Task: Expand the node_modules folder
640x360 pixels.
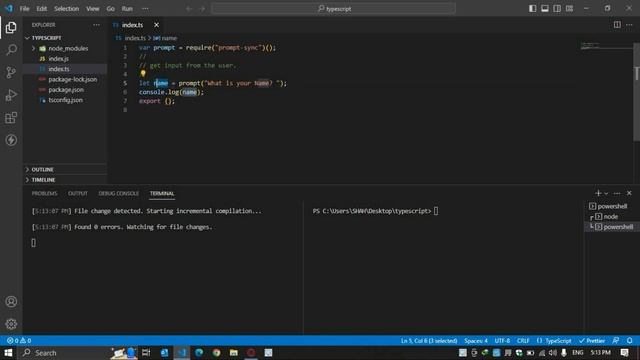Action: tap(65, 48)
